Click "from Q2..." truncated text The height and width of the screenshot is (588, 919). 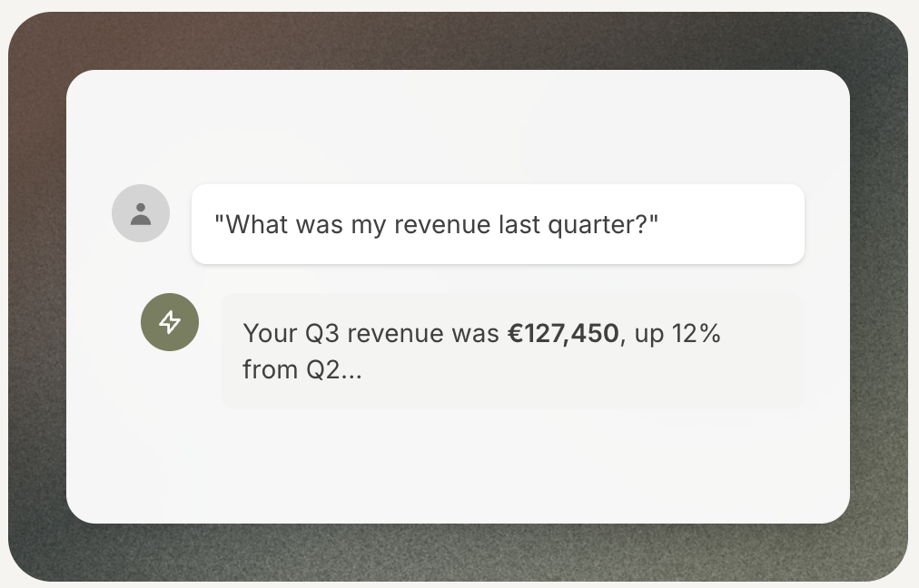302,369
